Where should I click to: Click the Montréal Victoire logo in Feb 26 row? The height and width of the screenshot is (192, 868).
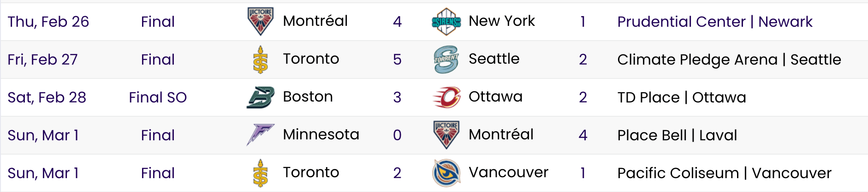pos(261,21)
